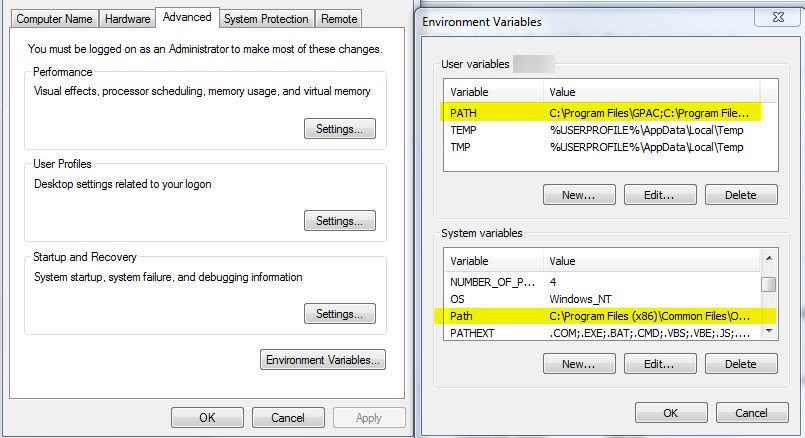
Task: Switch to the System Protection tab
Action: pos(266,18)
